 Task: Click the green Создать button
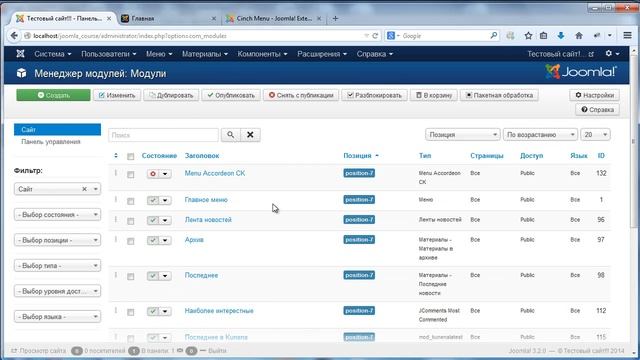pyautogui.click(x=53, y=95)
